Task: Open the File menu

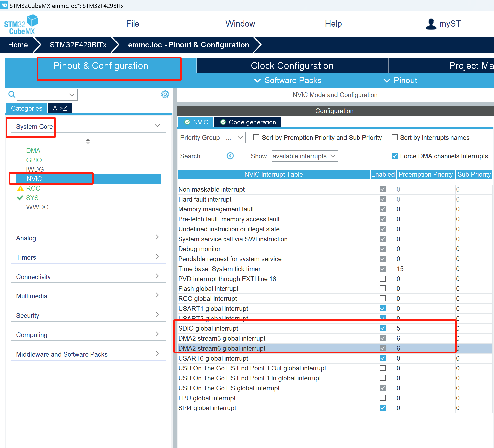Action: click(133, 24)
